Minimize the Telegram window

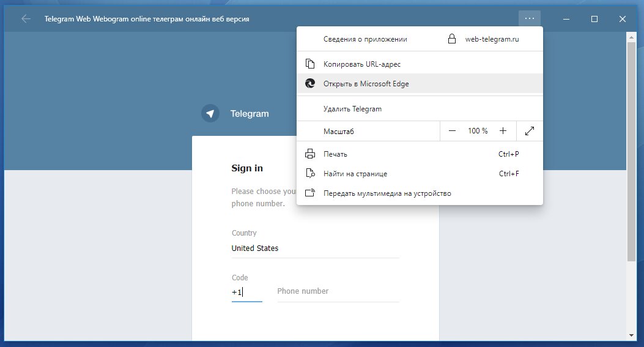click(x=566, y=19)
